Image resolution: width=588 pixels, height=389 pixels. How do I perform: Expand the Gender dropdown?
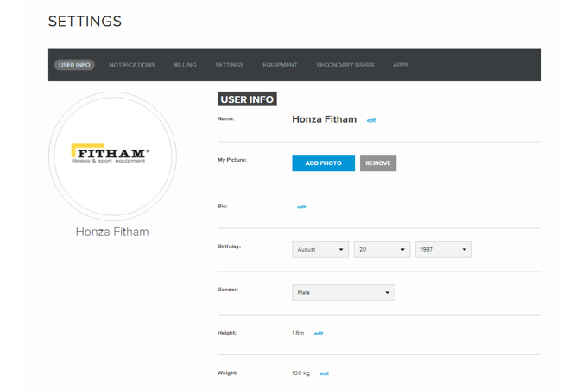344,292
